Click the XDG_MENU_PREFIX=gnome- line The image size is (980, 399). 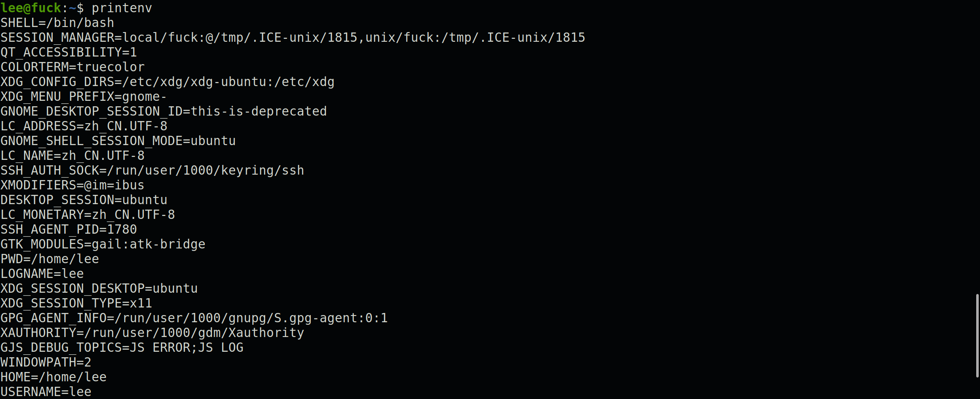(x=84, y=97)
